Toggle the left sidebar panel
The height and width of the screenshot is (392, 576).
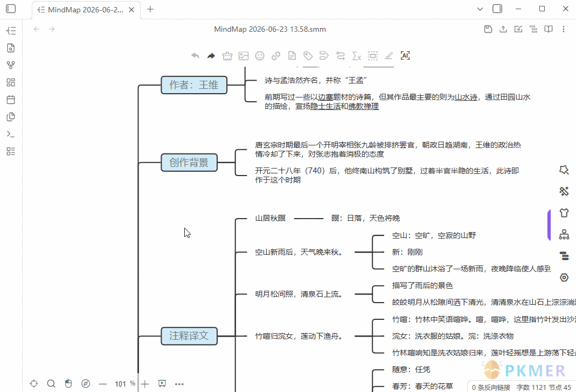(x=11, y=9)
